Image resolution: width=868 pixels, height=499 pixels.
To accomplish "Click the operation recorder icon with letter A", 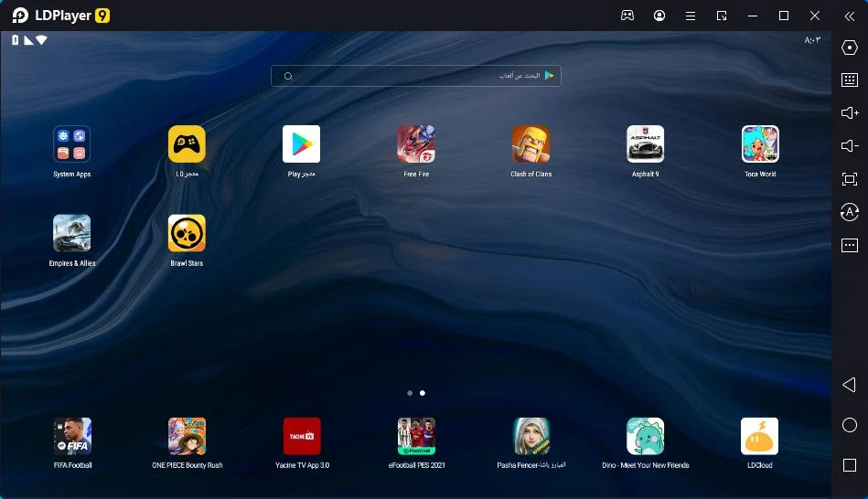I will pos(849,212).
